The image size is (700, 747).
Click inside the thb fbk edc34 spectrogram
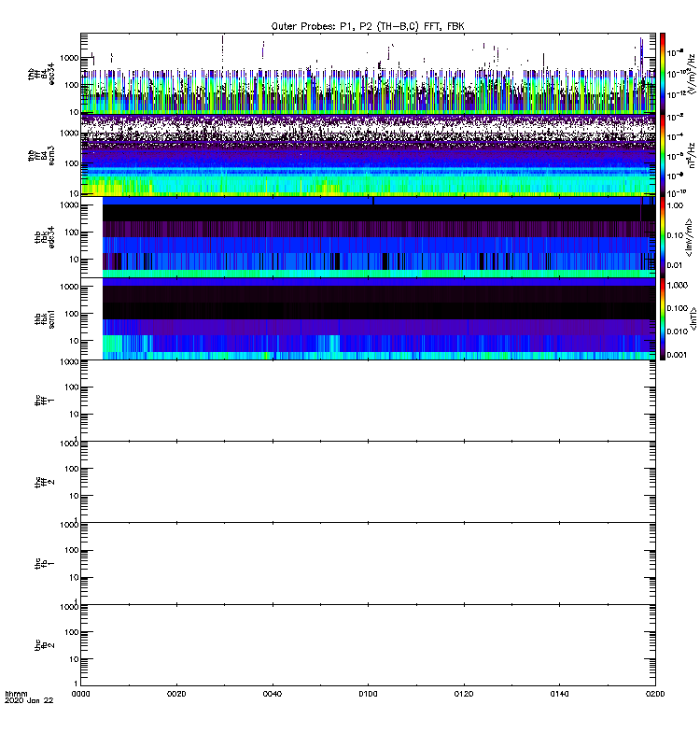(368, 237)
